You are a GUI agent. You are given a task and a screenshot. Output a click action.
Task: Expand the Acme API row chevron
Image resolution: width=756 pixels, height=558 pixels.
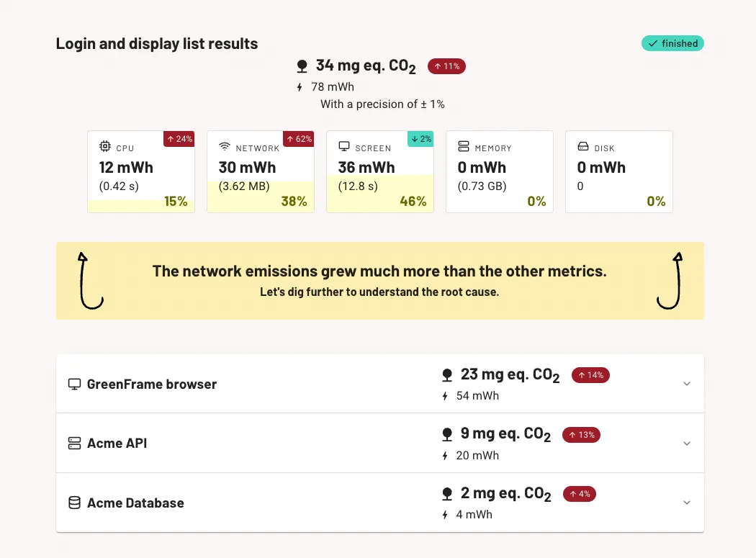click(687, 444)
